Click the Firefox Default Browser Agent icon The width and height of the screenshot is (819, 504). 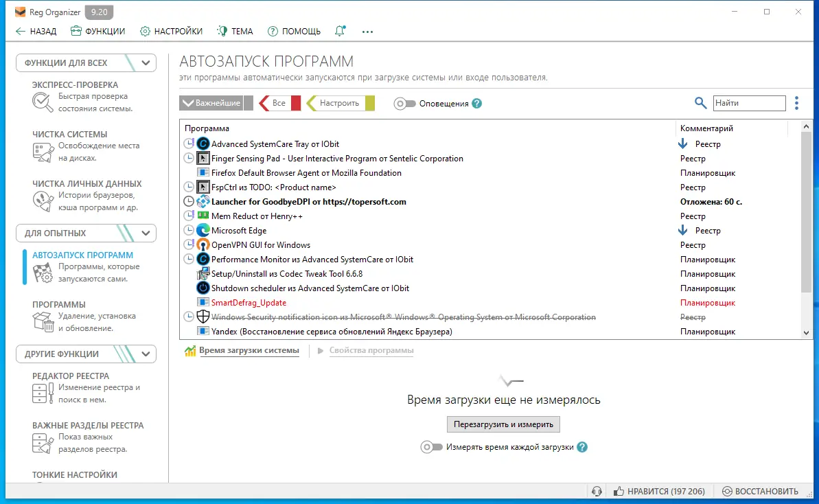(203, 173)
